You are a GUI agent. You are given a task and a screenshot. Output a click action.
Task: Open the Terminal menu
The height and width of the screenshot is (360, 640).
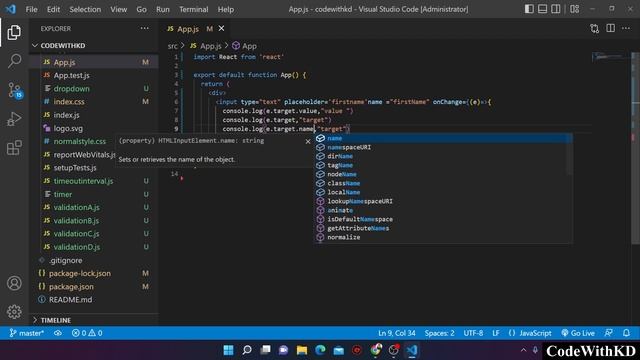193,9
